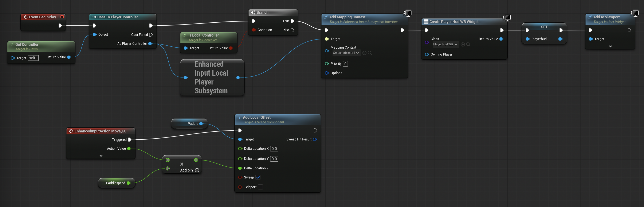Click Add Mapping Context Target pin

pos(327,39)
